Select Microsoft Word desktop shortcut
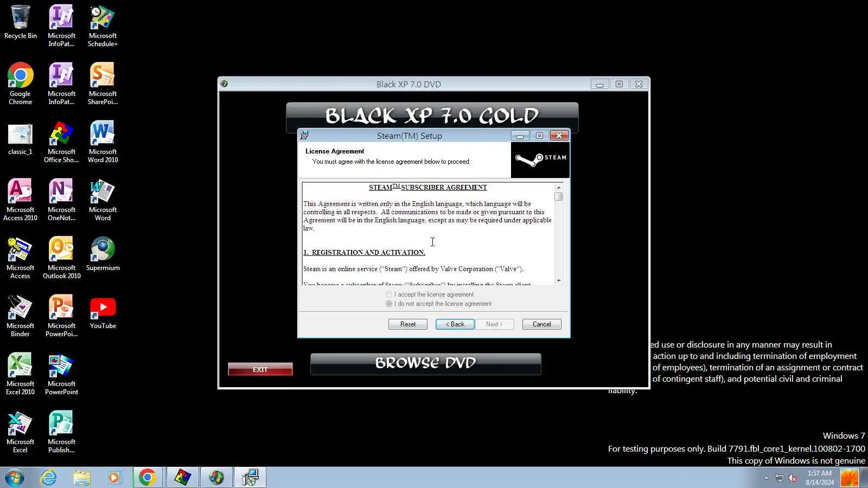 tap(103, 199)
